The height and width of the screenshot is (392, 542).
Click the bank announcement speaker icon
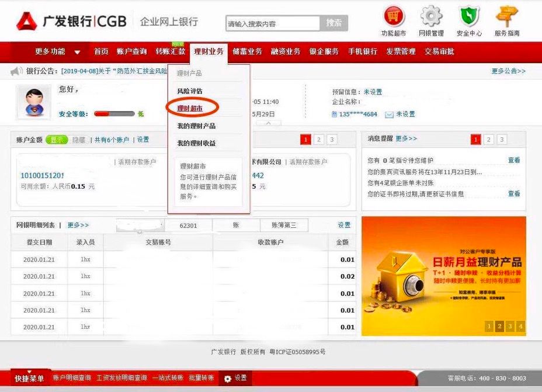(x=16, y=71)
